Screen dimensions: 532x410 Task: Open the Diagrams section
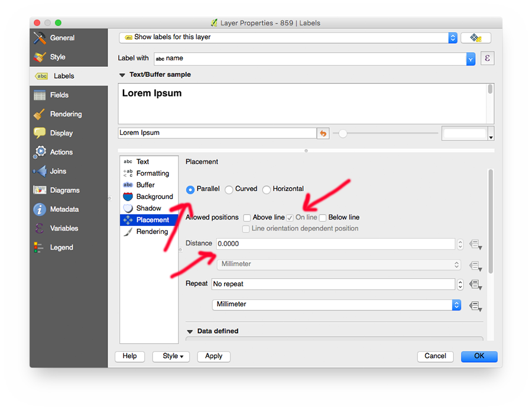[x=69, y=190]
